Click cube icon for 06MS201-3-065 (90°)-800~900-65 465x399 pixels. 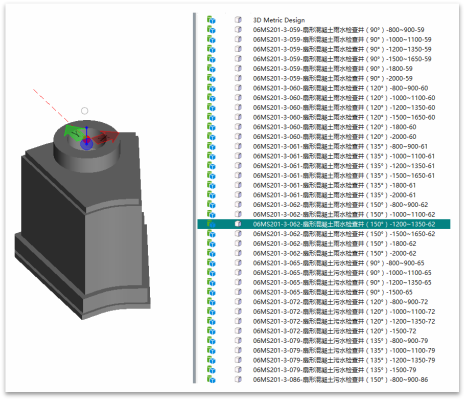pos(238,263)
